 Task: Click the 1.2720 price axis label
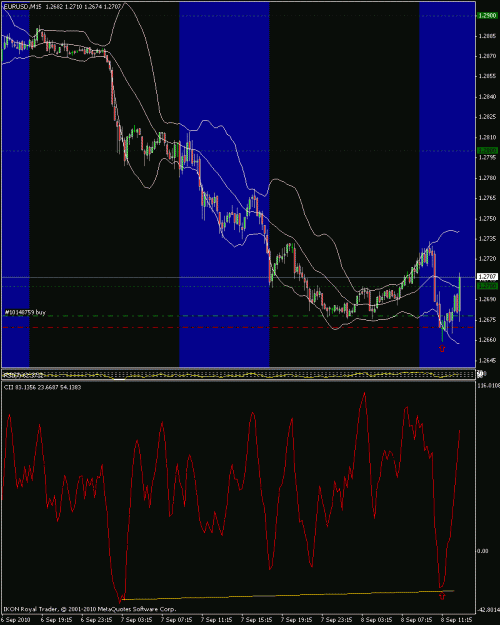coord(487,259)
